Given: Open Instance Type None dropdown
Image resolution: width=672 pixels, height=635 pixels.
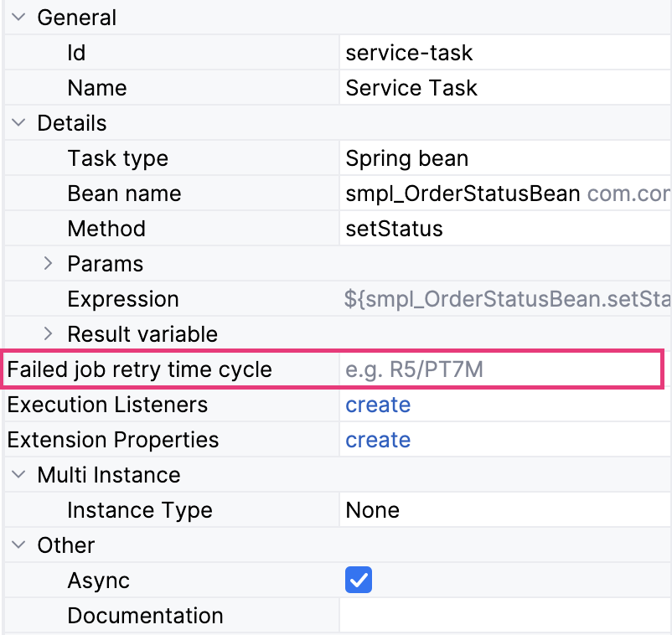Looking at the screenshot, I should (503, 510).
